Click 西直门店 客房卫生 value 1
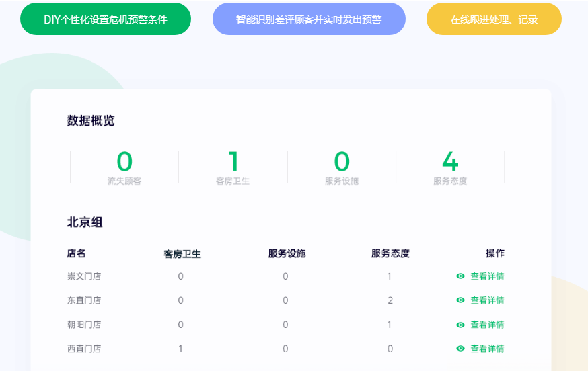588x371 pixels. (181, 349)
